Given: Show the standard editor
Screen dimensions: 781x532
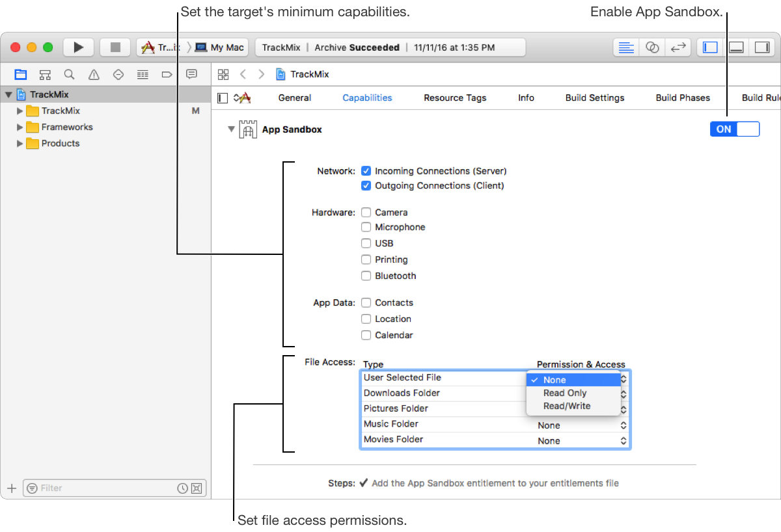Looking at the screenshot, I should [x=626, y=47].
